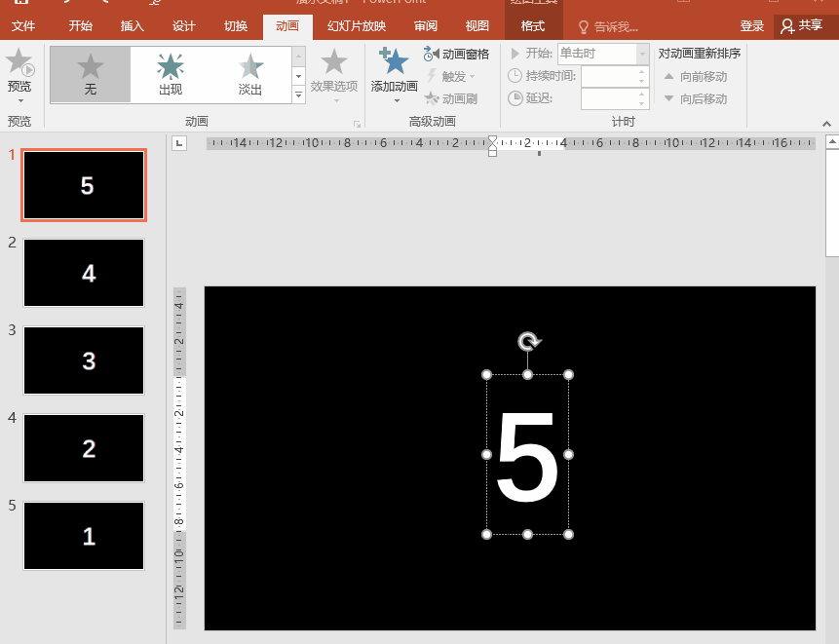Screen dimensions: 839x644
Task: Open the 预览 preview dropdown arrow
Action: [20, 101]
